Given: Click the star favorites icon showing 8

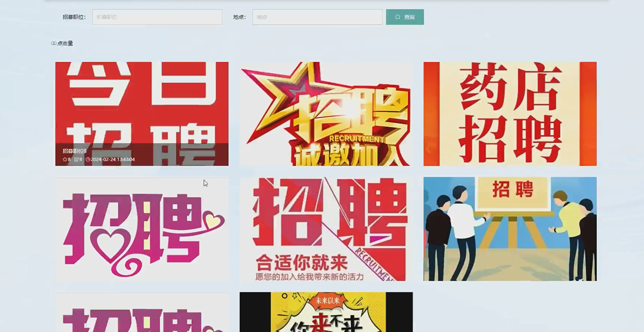Looking at the screenshot, I should point(65,159).
